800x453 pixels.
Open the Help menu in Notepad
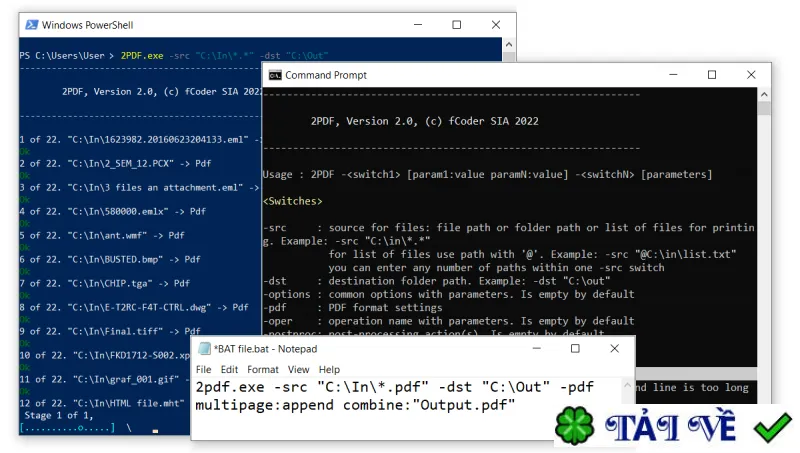click(329, 369)
